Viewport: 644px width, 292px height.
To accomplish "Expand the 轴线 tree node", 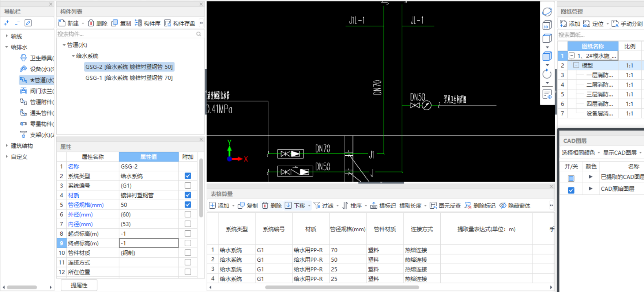I will 7,36.
